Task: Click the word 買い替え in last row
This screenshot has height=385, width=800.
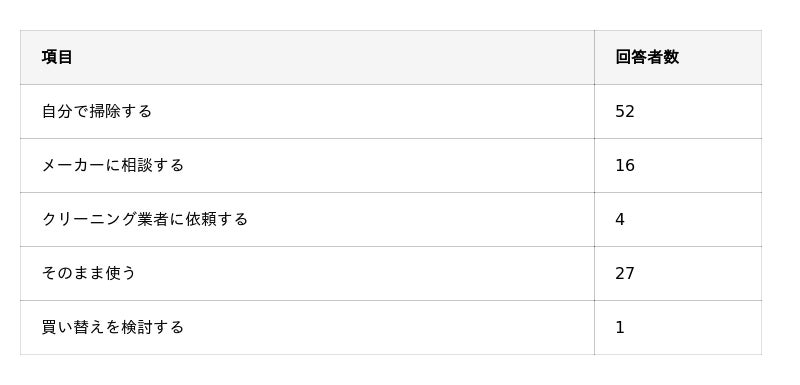Action: [73, 327]
